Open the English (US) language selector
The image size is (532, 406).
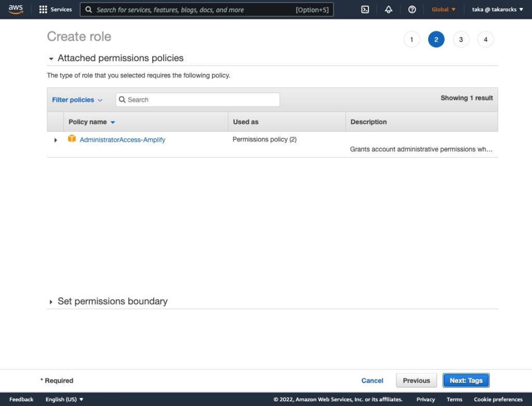coord(64,399)
